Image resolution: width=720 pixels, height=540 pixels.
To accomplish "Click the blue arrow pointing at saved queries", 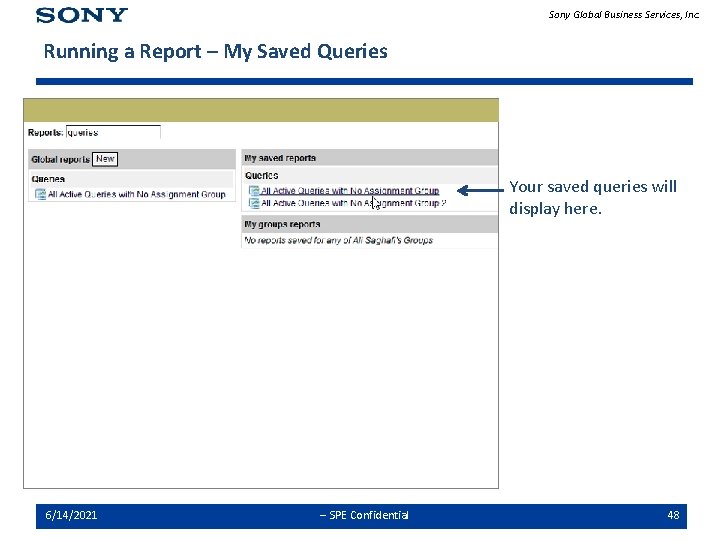I will [480, 190].
